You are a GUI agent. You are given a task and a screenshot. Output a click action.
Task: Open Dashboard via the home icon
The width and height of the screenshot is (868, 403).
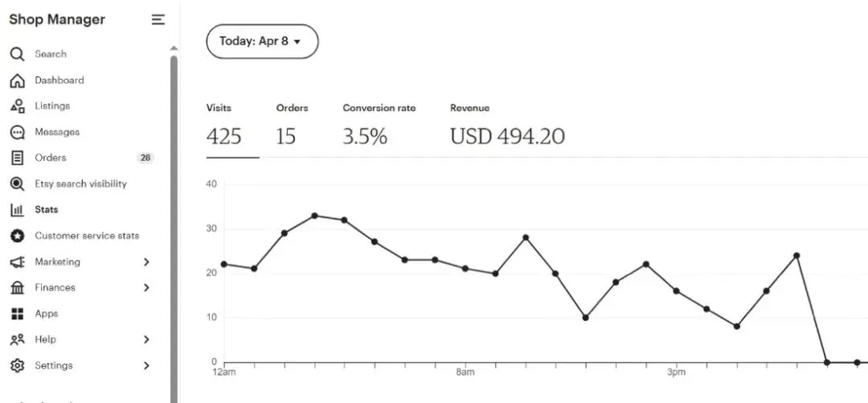pos(17,80)
